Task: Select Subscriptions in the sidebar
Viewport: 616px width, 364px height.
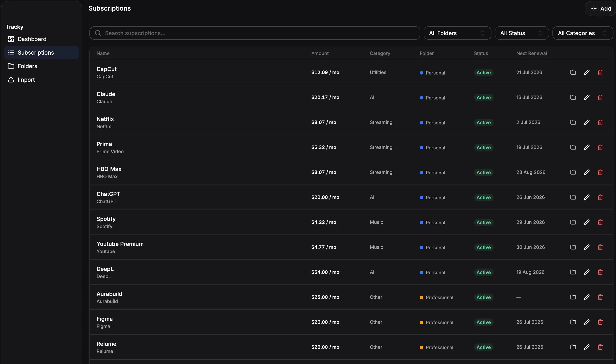Action: pos(42,52)
